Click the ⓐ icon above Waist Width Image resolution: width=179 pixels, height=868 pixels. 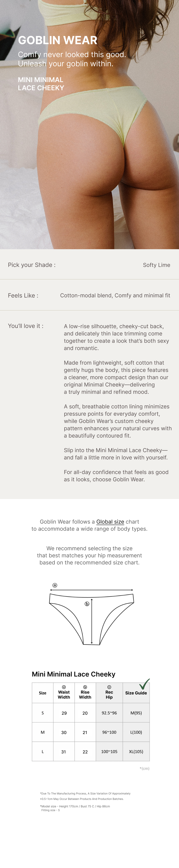pyautogui.click(x=64, y=687)
